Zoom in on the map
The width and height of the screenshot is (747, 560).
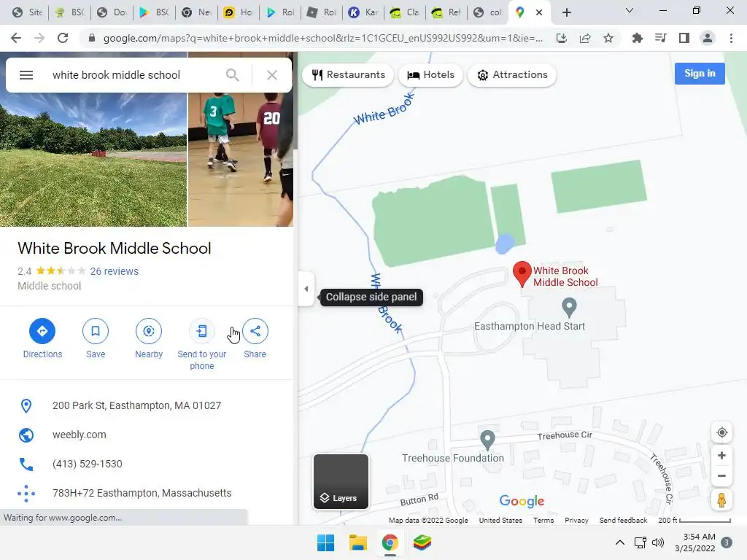click(x=721, y=455)
